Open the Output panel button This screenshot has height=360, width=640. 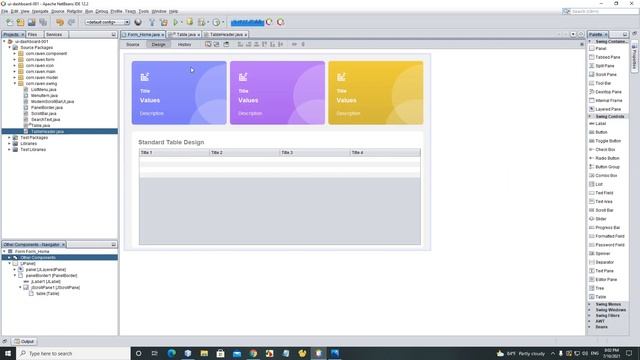[x=24, y=341]
